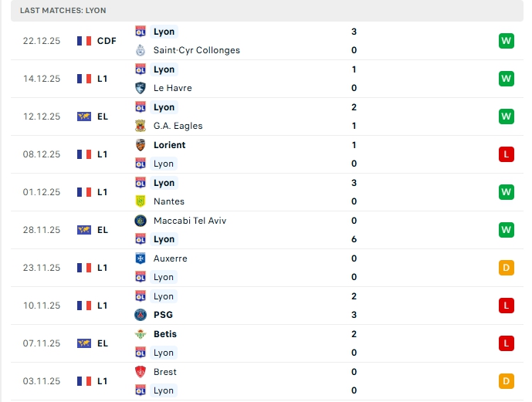Image resolution: width=532 pixels, height=402 pixels.
Task: Select the Last Matches: Lyon header
Action: click(63, 11)
